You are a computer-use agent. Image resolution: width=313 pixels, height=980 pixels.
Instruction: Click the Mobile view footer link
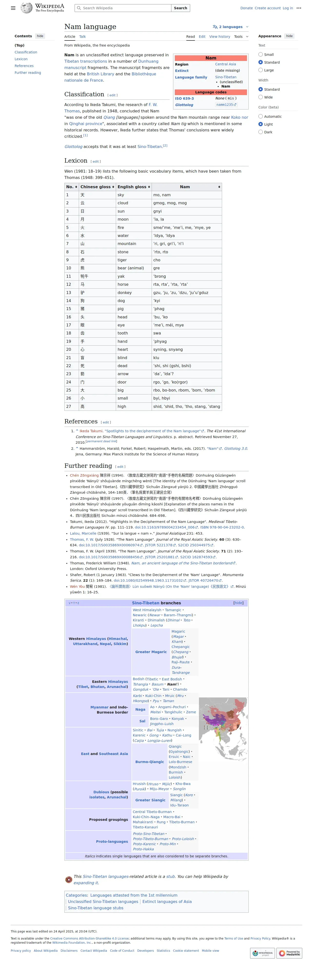210,951
